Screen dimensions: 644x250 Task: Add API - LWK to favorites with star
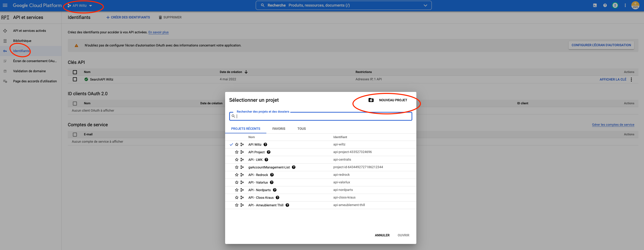[x=237, y=160]
